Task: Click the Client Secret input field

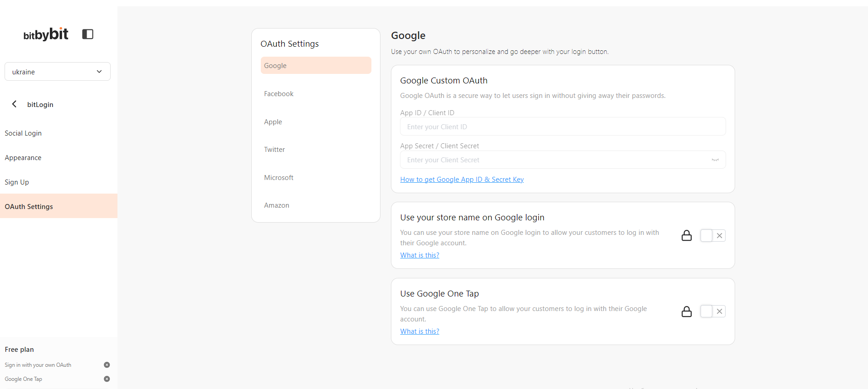Action: 553,160
